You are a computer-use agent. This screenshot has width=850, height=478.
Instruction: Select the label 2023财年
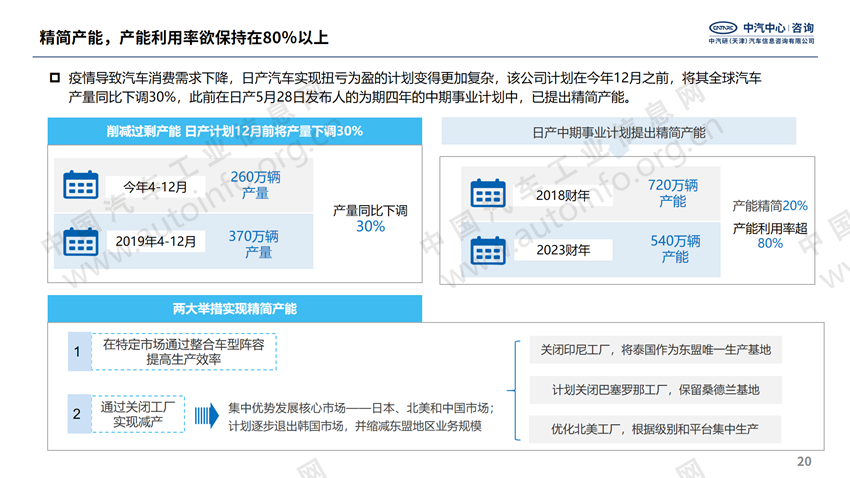pos(563,250)
